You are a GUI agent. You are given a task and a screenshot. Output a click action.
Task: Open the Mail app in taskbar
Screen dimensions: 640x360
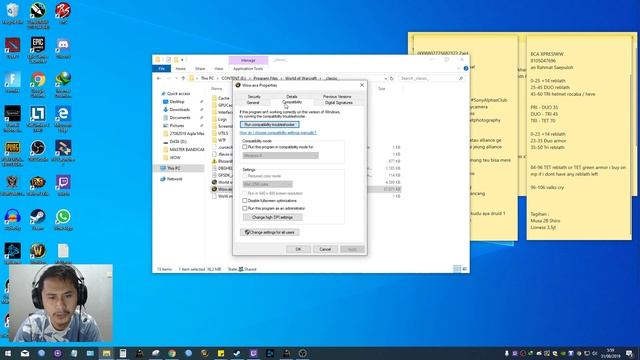pos(25,353)
